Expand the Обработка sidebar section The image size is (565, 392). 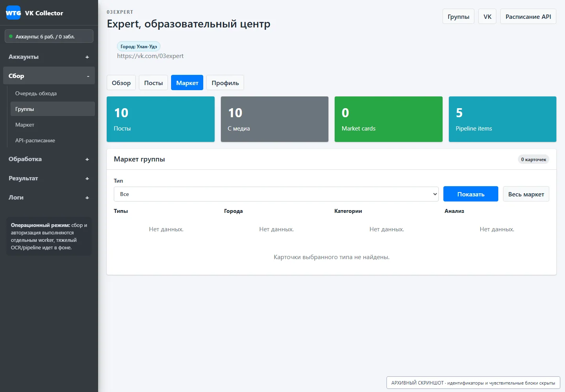49,159
